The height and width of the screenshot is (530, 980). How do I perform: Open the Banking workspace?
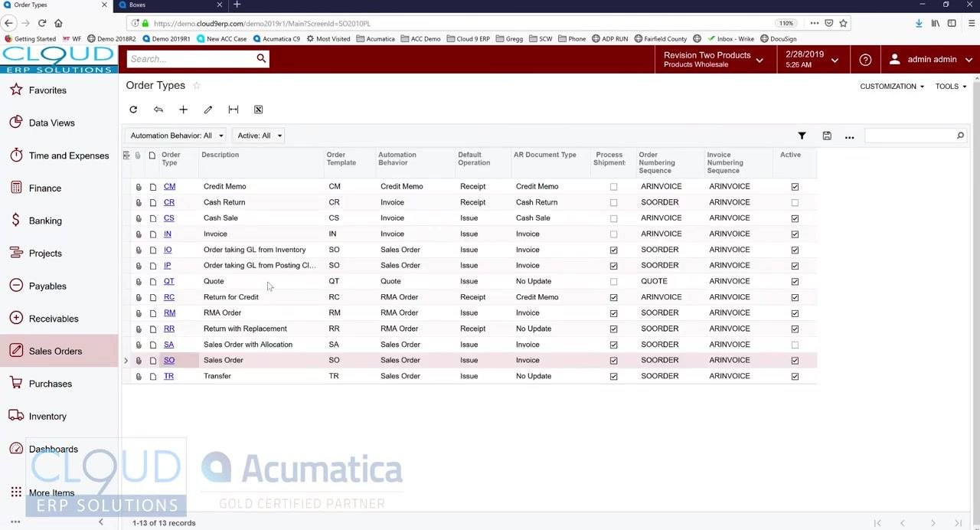pos(45,221)
